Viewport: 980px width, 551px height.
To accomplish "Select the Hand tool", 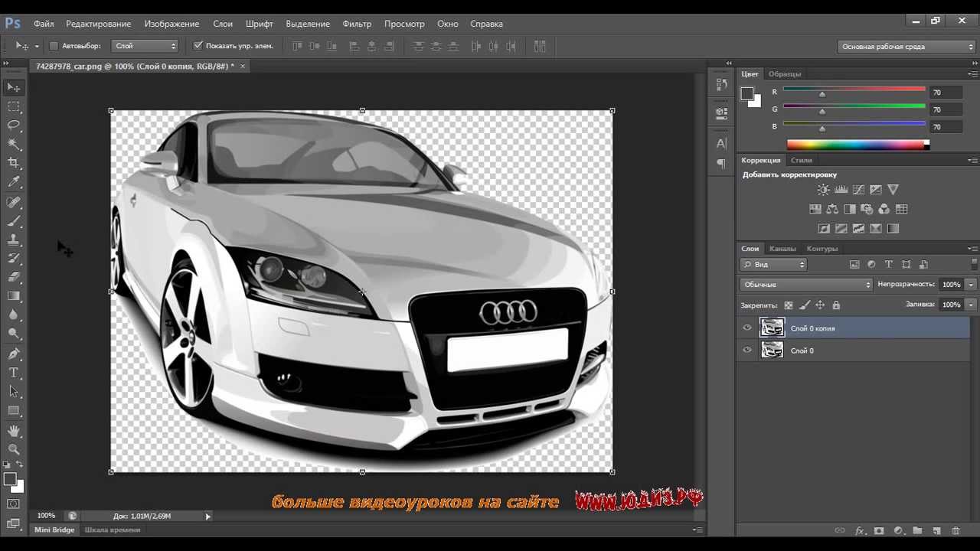I will coord(14,432).
